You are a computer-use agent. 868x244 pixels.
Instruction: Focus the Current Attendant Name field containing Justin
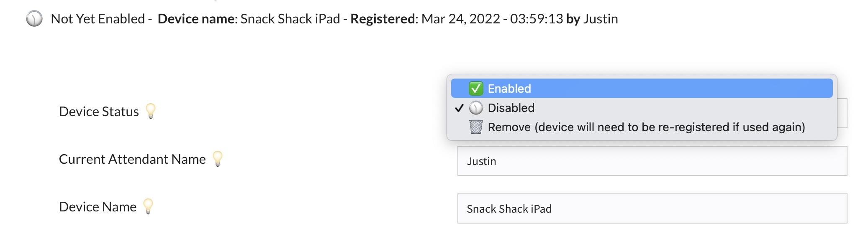click(x=652, y=161)
